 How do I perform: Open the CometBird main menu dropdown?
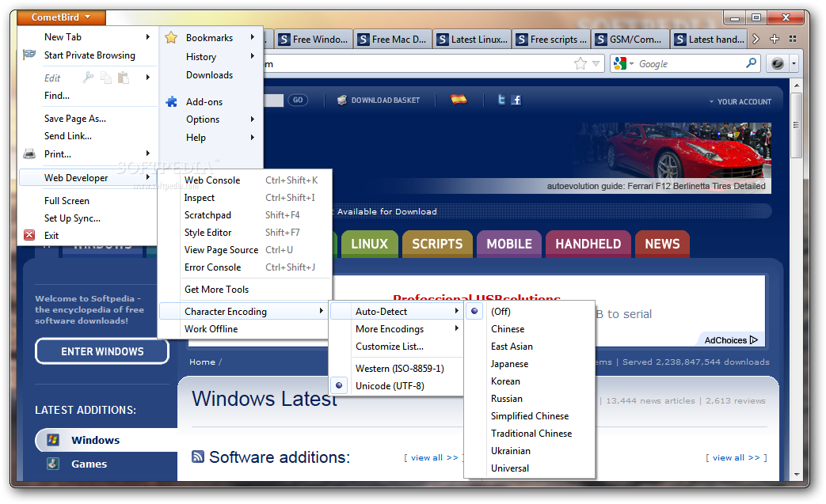(61, 17)
